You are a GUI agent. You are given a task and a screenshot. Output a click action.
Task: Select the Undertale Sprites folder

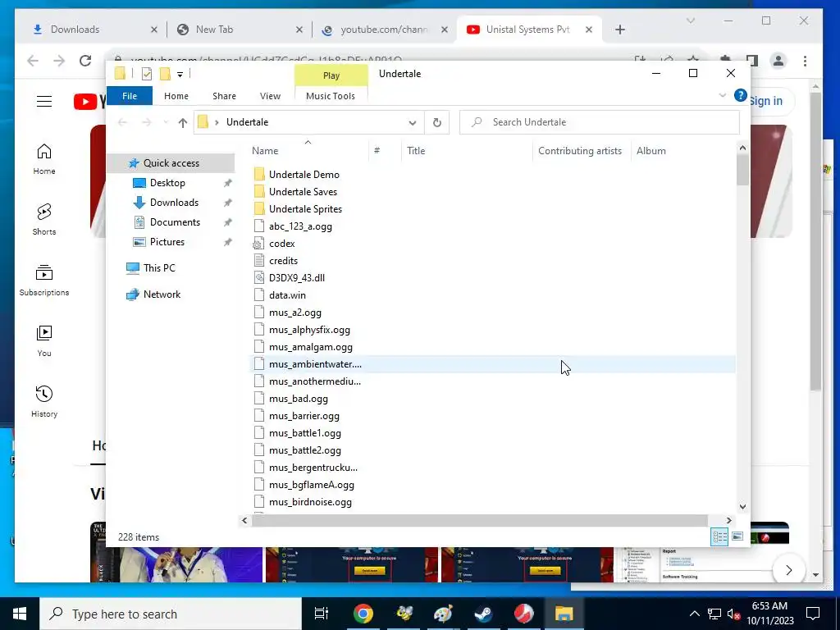[x=305, y=209]
